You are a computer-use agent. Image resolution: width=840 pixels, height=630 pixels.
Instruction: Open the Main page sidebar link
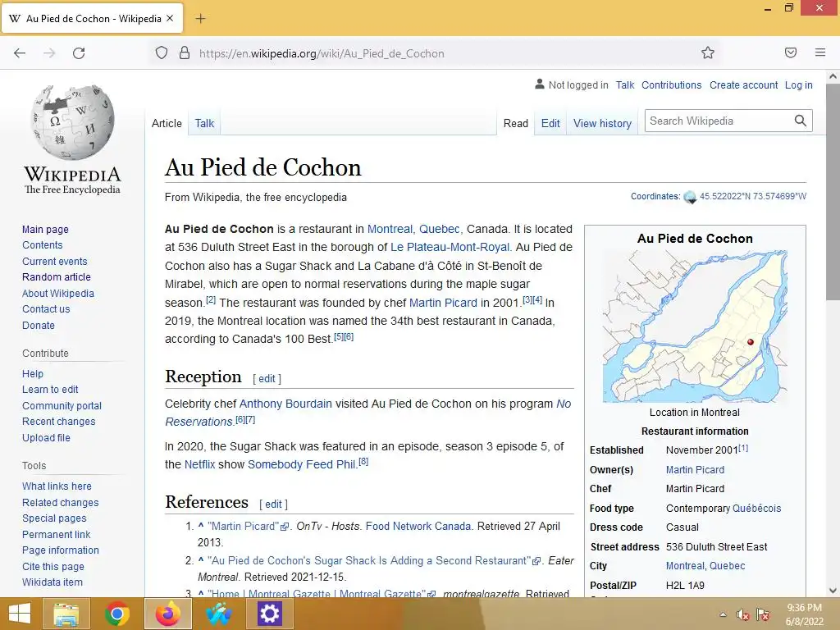coord(46,230)
